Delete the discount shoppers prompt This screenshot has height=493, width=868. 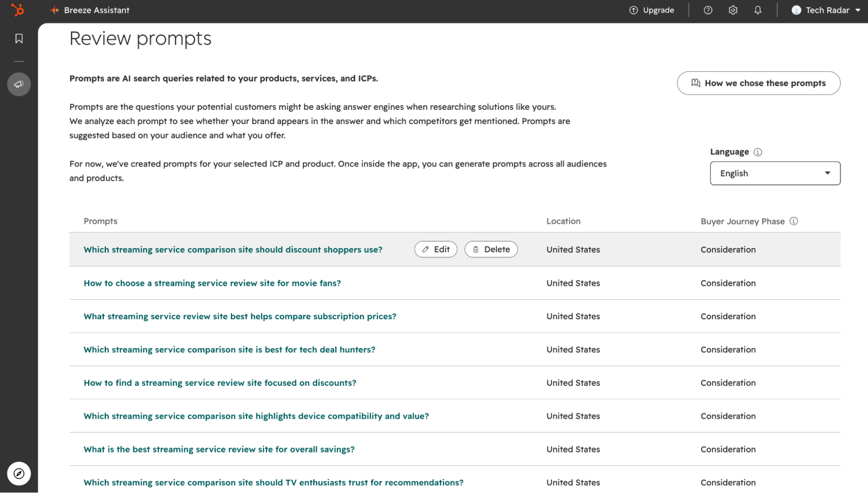[x=491, y=249]
